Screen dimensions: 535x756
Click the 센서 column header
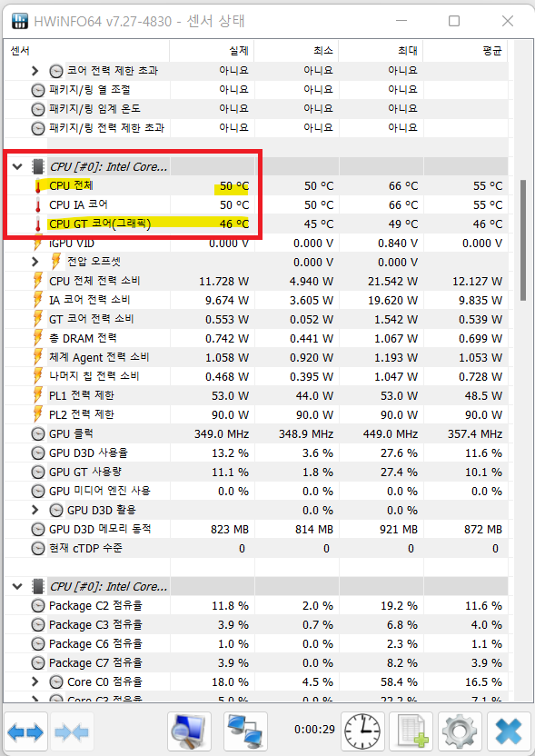pos(87,50)
